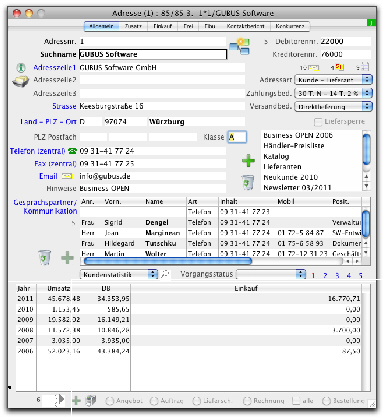Click the 'Land – PLZ – Ort' link
This screenshot has width=388, height=420.
tap(48, 122)
